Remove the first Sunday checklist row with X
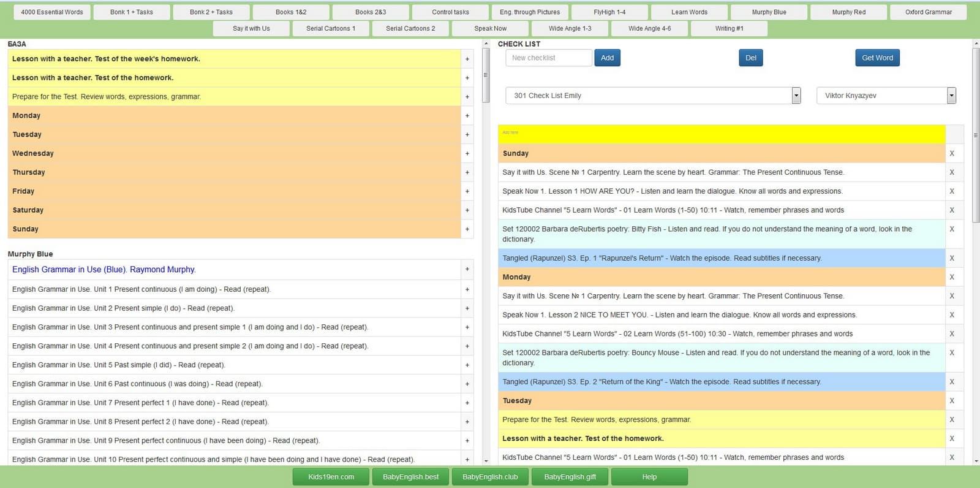This screenshot has height=488, width=980. (952, 153)
